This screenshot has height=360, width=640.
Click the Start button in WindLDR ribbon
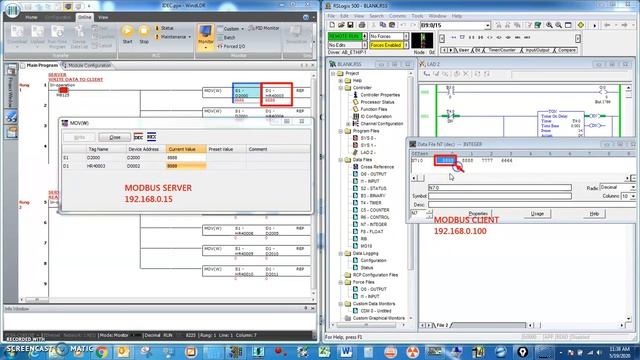(127, 34)
